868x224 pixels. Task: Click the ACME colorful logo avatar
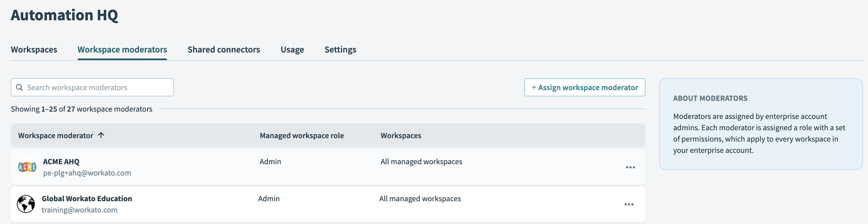click(x=27, y=167)
